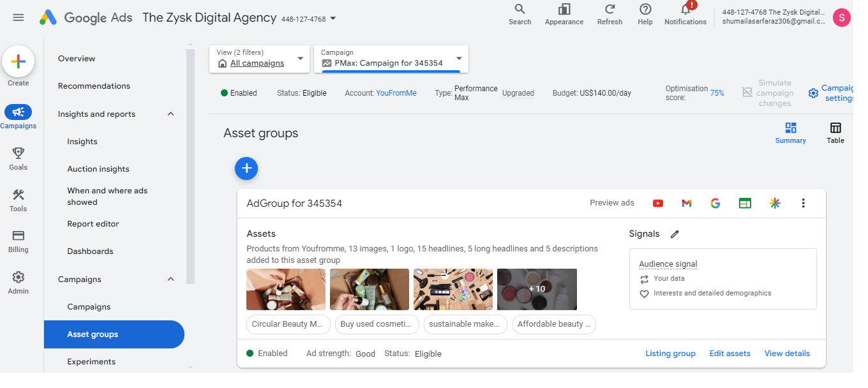Viewport: 868px width, 388px height.
Task: Open Campaigns sub-item in sidebar
Action: tap(89, 306)
